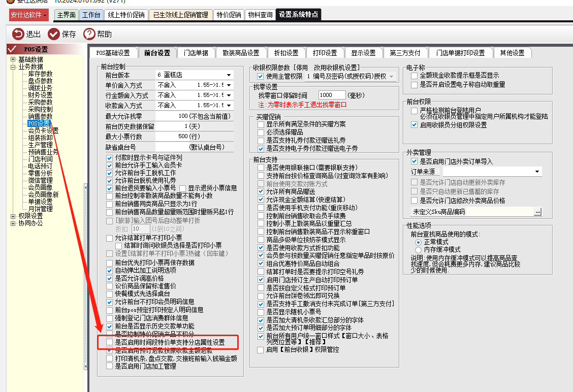Select 销售参数 in tree
Viewport: 573px width, 392px height.
40,117
